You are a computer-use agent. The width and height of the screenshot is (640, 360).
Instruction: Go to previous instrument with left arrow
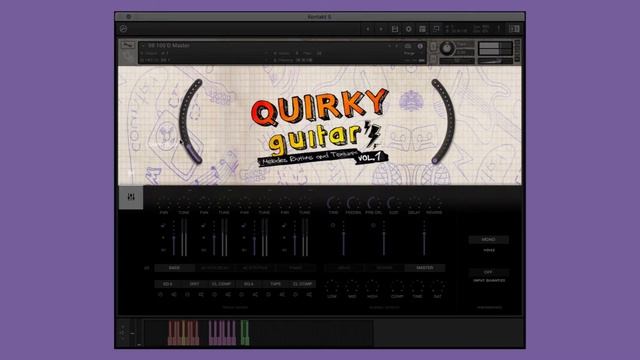coord(368,29)
